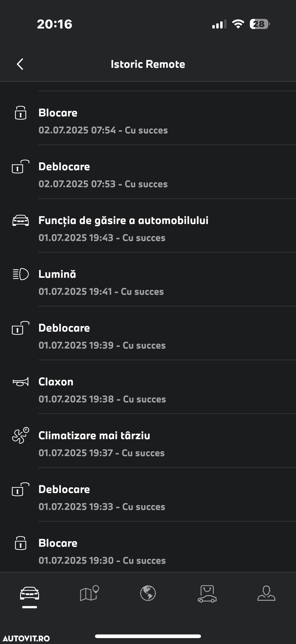Tap the car icon for vehicle finder

[20, 220]
